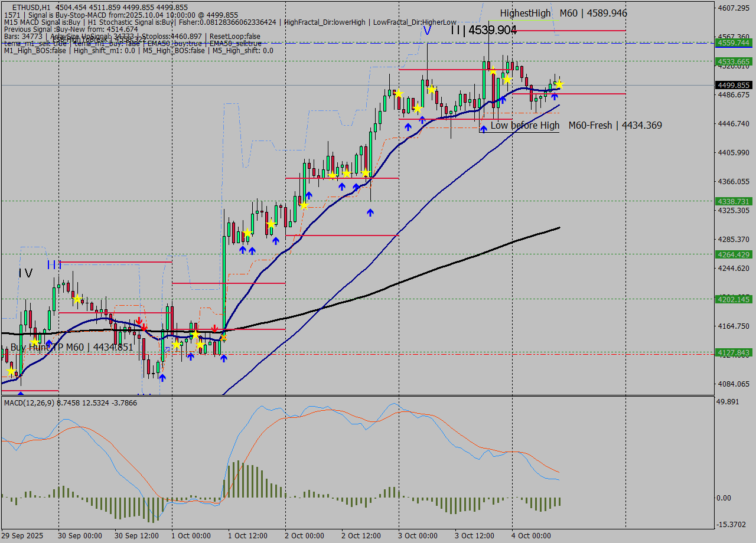
Task: Select the black I V wave label
Action: pos(25,273)
